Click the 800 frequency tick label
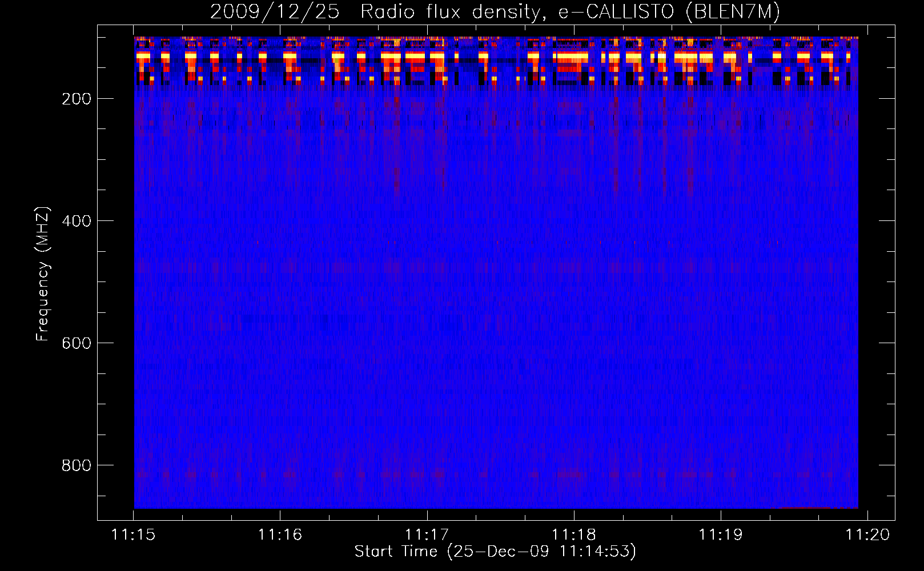The image size is (924, 571). [x=77, y=465]
